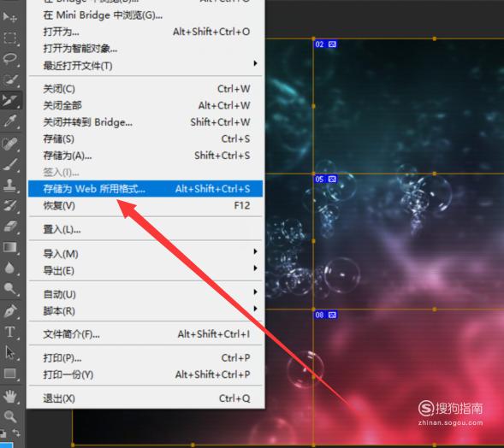This screenshot has height=448, width=504.
Task: Choose 存储(S) menu entry
Action: pyautogui.click(x=145, y=139)
